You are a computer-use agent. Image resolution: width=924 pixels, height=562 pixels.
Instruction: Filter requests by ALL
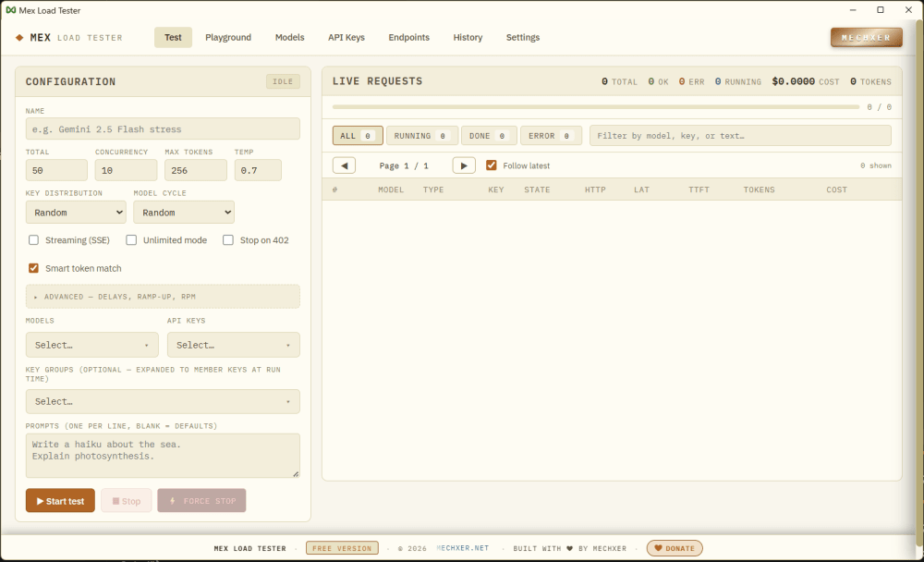pyautogui.click(x=358, y=136)
